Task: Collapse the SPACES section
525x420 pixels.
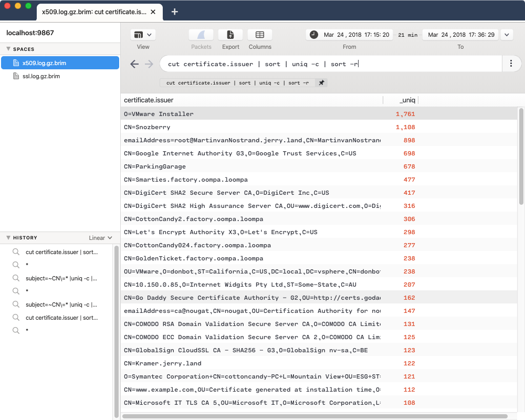Action: 7,49
